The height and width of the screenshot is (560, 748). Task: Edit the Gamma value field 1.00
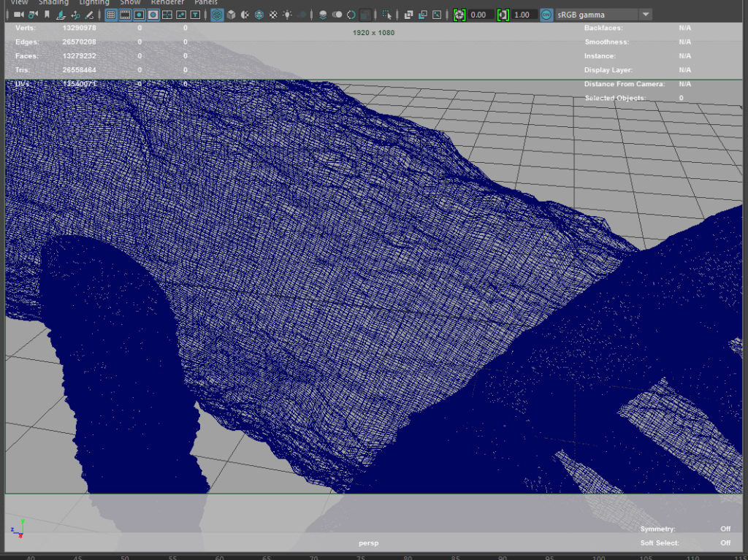click(x=524, y=15)
